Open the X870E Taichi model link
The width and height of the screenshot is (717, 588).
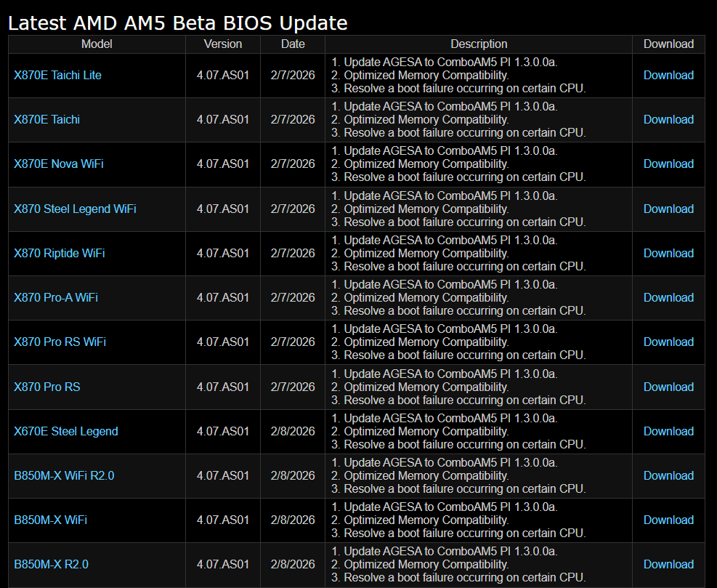point(46,119)
